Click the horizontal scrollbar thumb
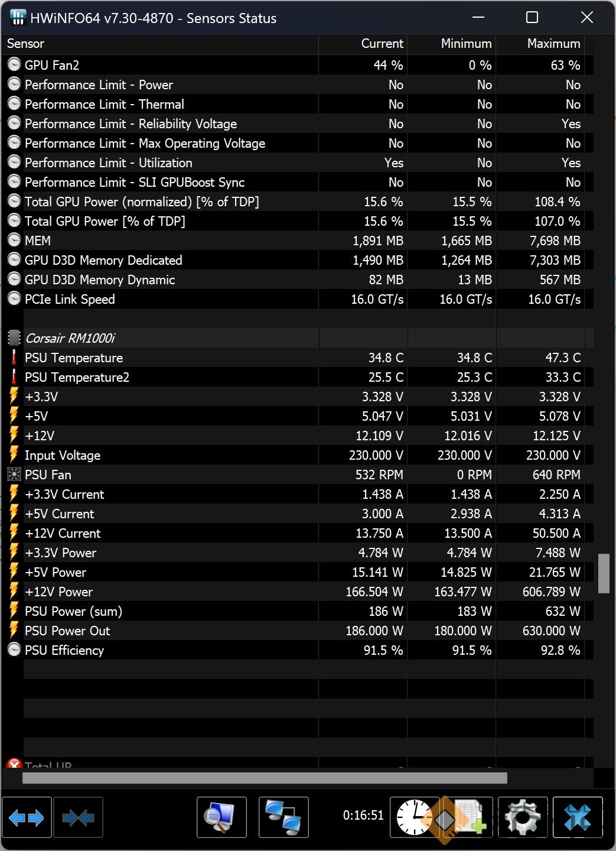 pyautogui.click(x=265, y=778)
